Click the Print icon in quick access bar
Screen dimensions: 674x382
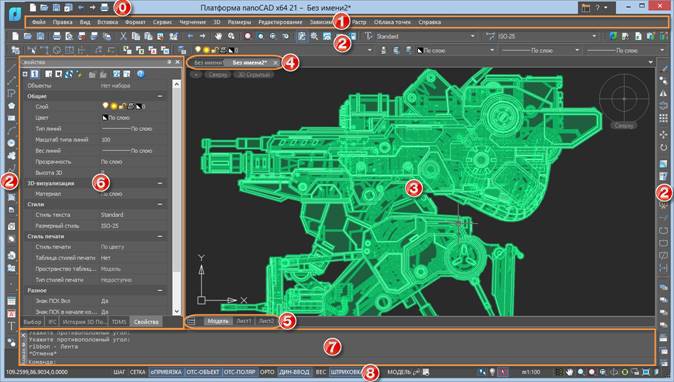click(104, 8)
